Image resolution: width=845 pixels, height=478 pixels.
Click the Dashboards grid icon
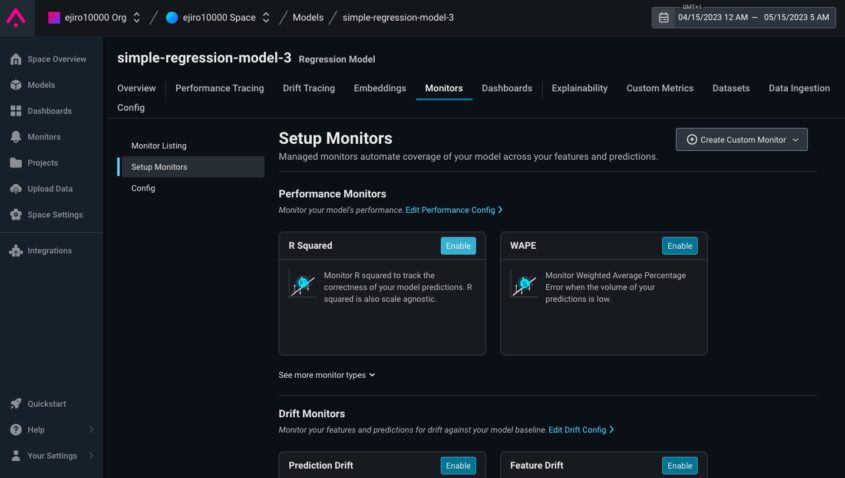coord(16,111)
